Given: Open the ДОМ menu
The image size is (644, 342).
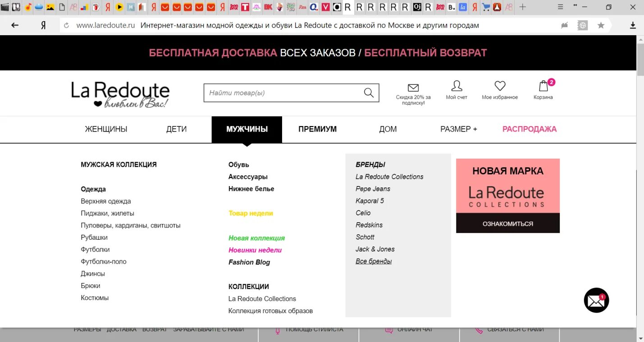Looking at the screenshot, I should pos(388,129).
